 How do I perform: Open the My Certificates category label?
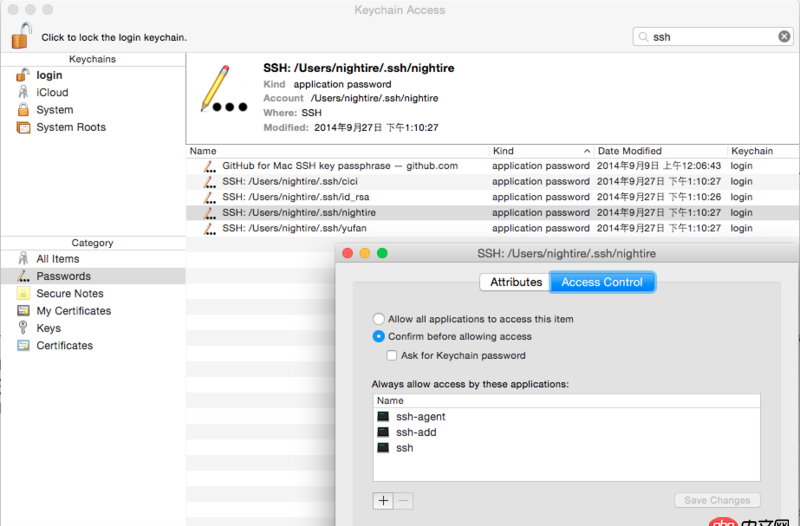[73, 311]
